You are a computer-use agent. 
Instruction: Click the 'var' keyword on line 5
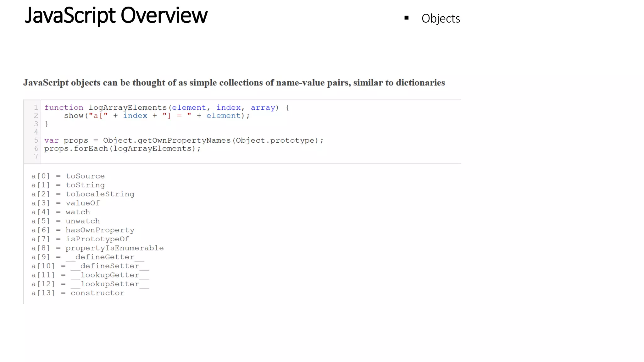click(51, 140)
